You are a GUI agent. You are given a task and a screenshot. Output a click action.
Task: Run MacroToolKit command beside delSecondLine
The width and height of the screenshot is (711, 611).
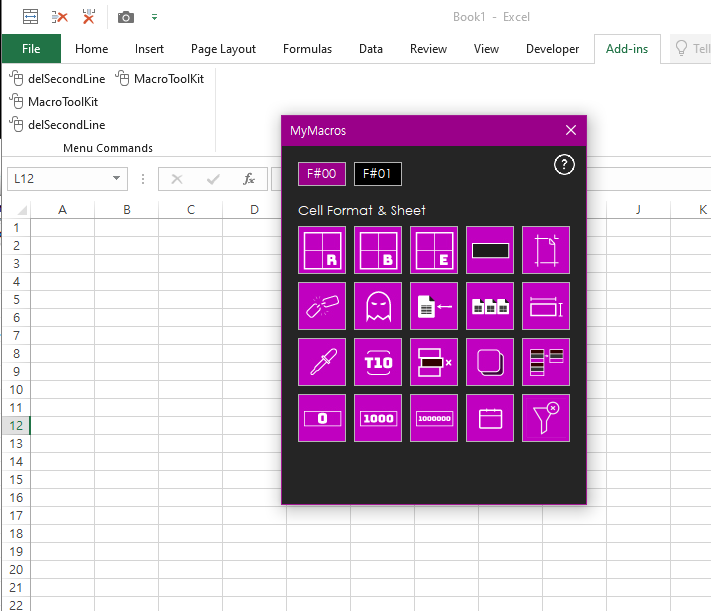pos(160,78)
